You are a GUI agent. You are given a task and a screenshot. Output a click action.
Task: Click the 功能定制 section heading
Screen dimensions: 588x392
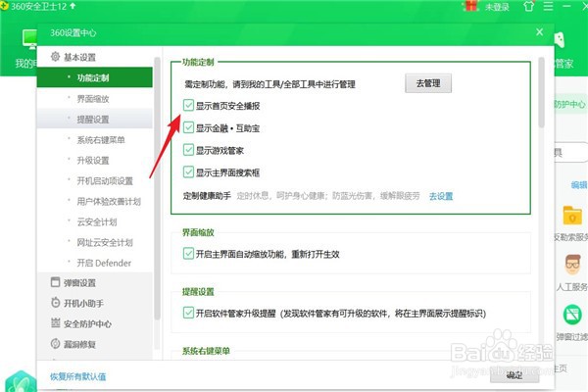(198, 63)
